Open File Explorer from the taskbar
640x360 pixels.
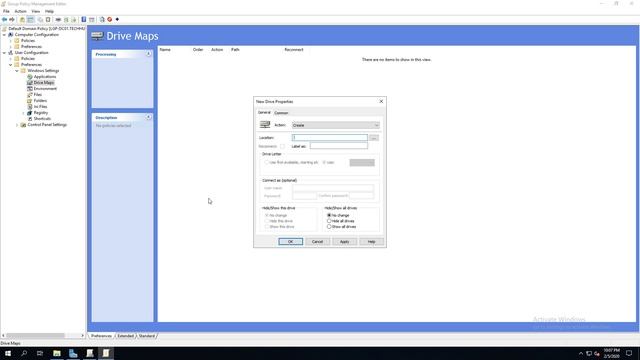(57, 353)
